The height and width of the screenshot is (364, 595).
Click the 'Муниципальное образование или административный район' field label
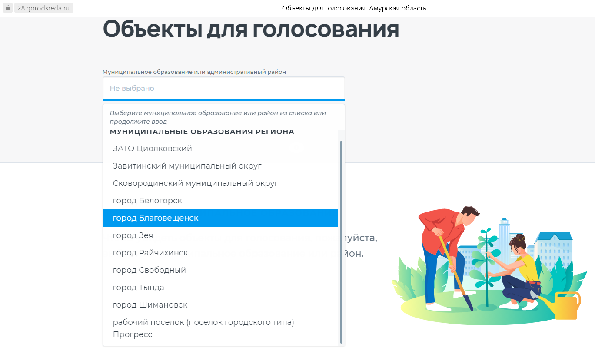click(x=194, y=72)
